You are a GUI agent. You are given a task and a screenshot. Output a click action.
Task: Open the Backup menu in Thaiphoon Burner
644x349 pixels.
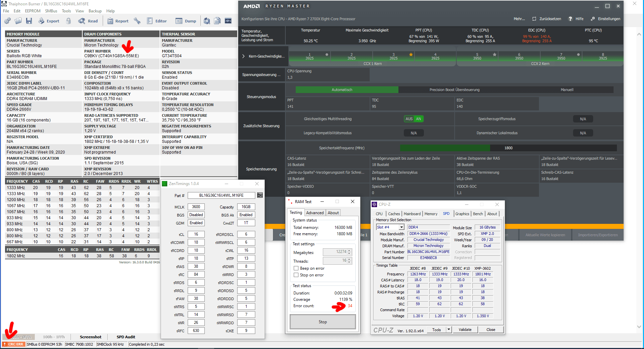point(95,11)
